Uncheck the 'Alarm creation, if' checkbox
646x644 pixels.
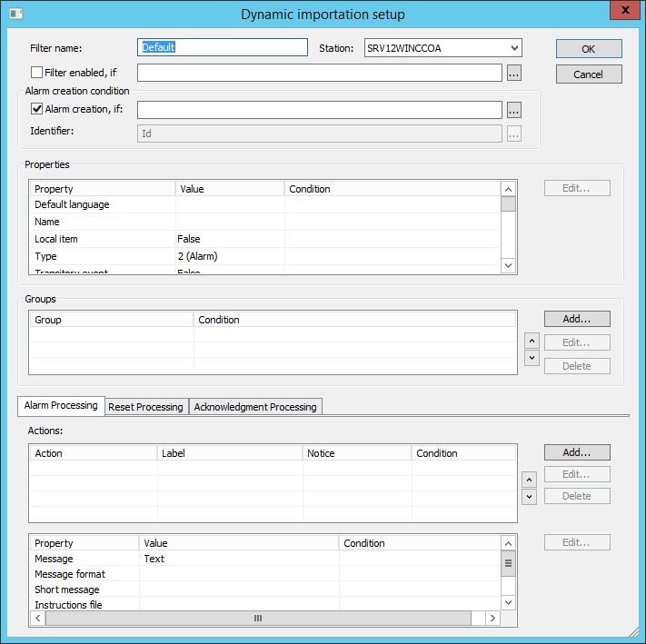point(37,109)
